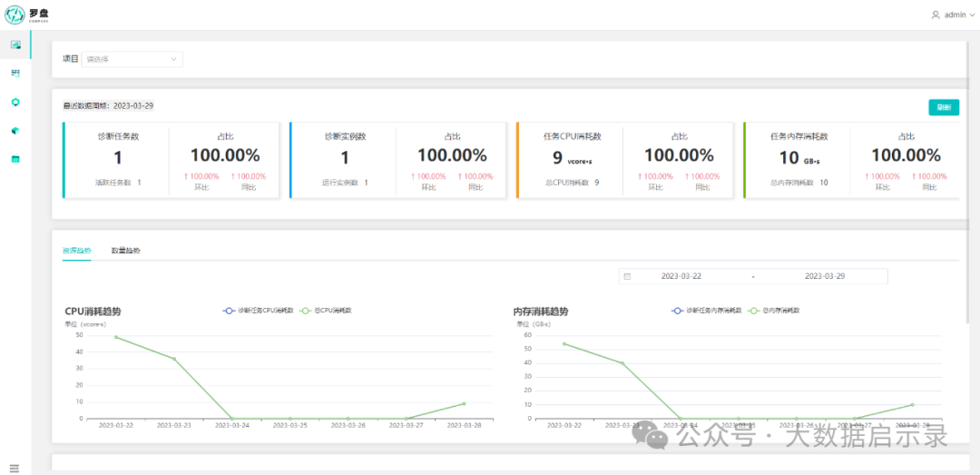Click 100.00% 占比 in 任务CPU消耗数 card
The image size is (980, 475).
coord(680,155)
